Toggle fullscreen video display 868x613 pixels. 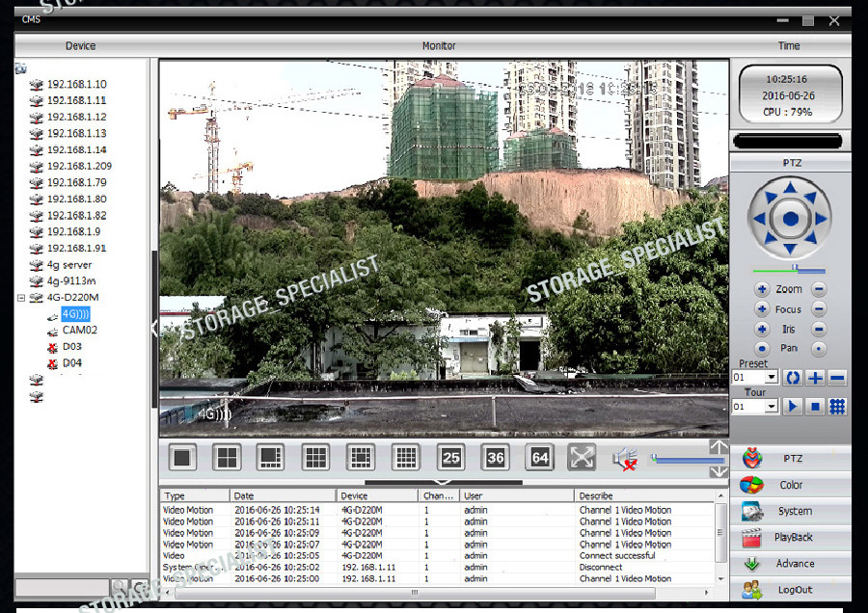click(582, 458)
